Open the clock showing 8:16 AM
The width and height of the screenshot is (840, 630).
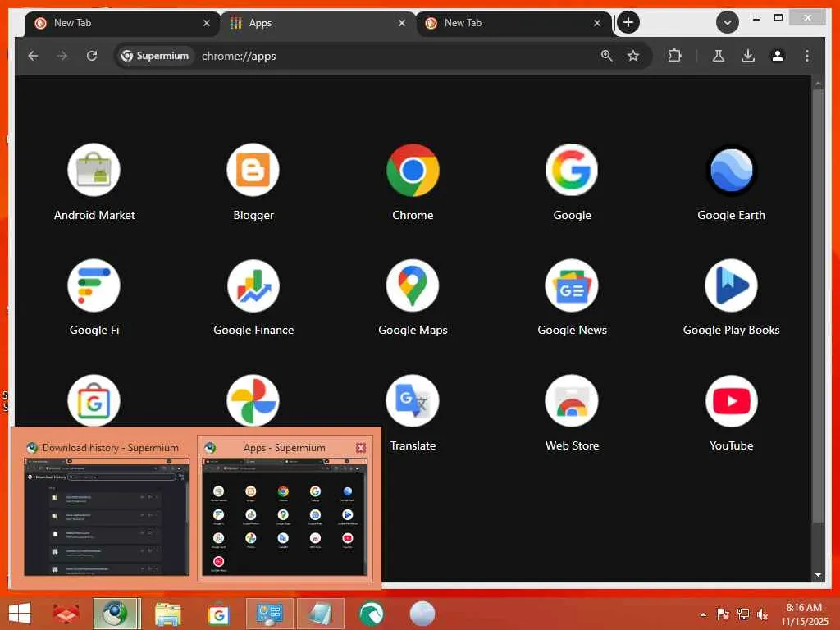804,614
